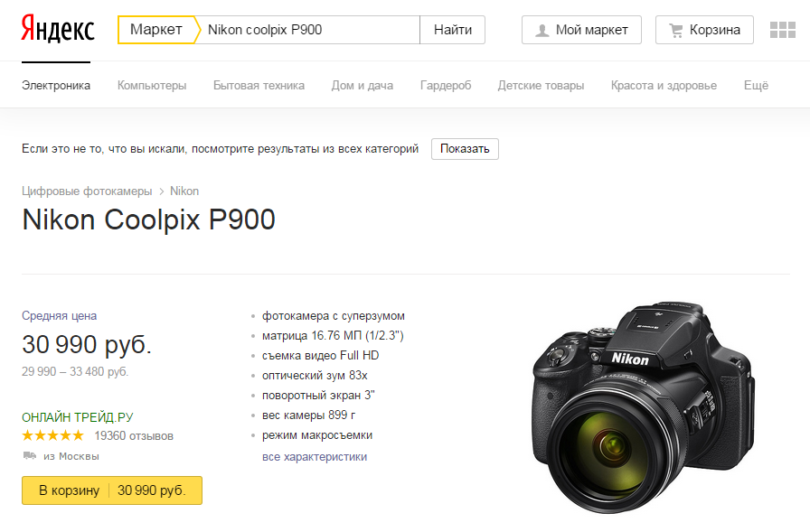The width and height of the screenshot is (810, 532).
Task: Click the user silhouette icon in Мой маркет
Action: tap(542, 31)
